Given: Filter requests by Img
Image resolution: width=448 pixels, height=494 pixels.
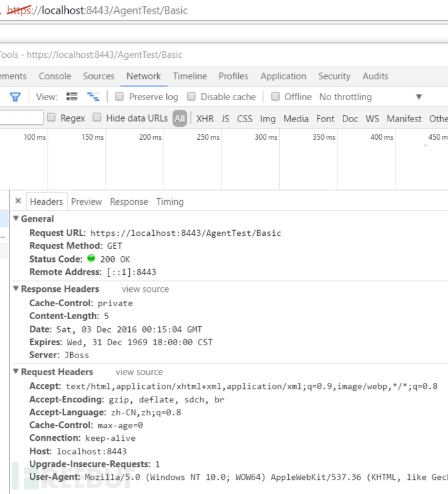Looking at the screenshot, I should click(x=268, y=119).
